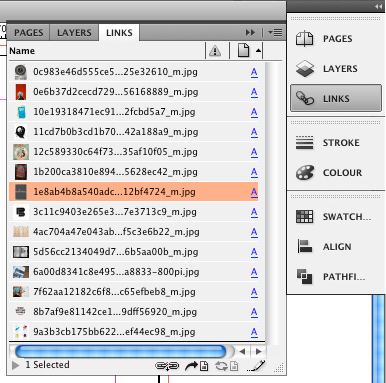Click the Edit Original pencil icon
Image resolution: width=386 pixels, height=383 pixels.
[256, 366]
